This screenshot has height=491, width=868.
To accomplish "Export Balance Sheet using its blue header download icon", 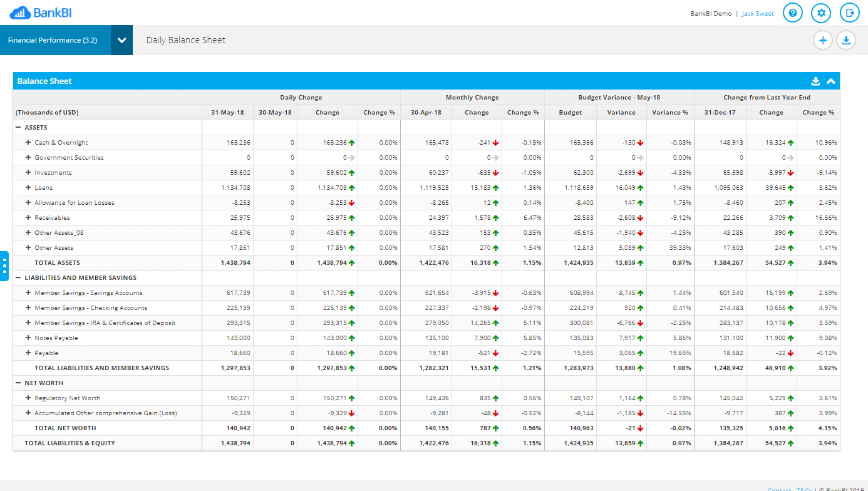I will click(x=816, y=81).
